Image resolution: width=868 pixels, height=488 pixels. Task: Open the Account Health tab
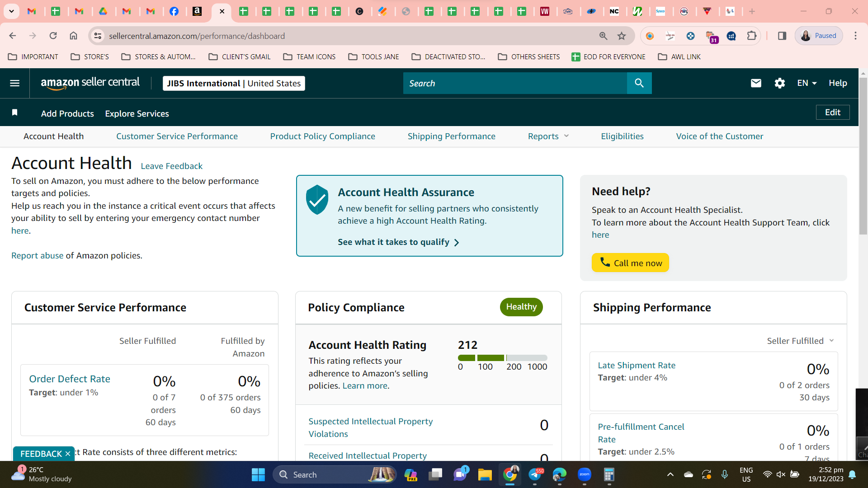point(54,136)
